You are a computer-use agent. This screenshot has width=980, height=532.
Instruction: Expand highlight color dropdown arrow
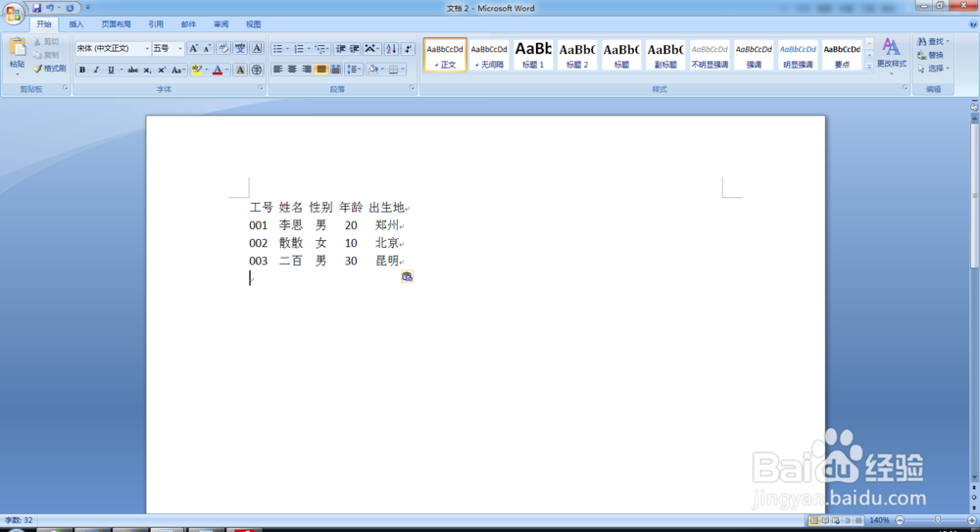(207, 70)
